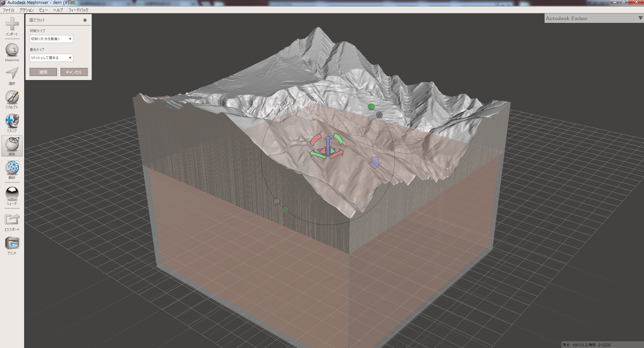Click the gray W handle on gizmo ring

coord(379,115)
